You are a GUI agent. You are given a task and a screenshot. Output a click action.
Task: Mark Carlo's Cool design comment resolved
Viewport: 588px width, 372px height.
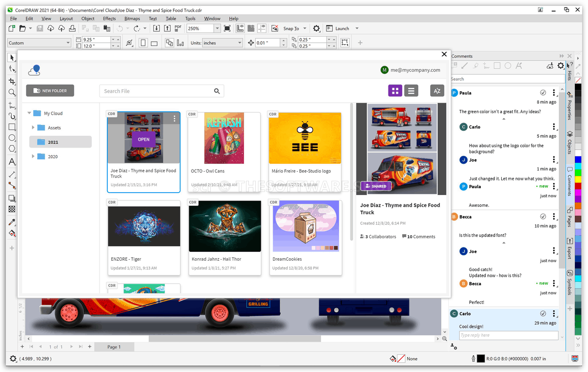[543, 314]
